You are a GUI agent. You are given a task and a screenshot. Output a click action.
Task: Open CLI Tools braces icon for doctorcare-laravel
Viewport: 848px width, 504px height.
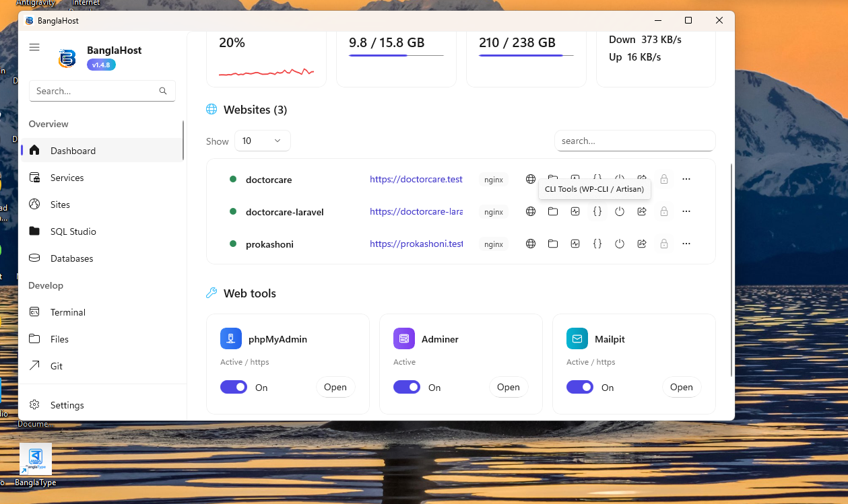[597, 211]
